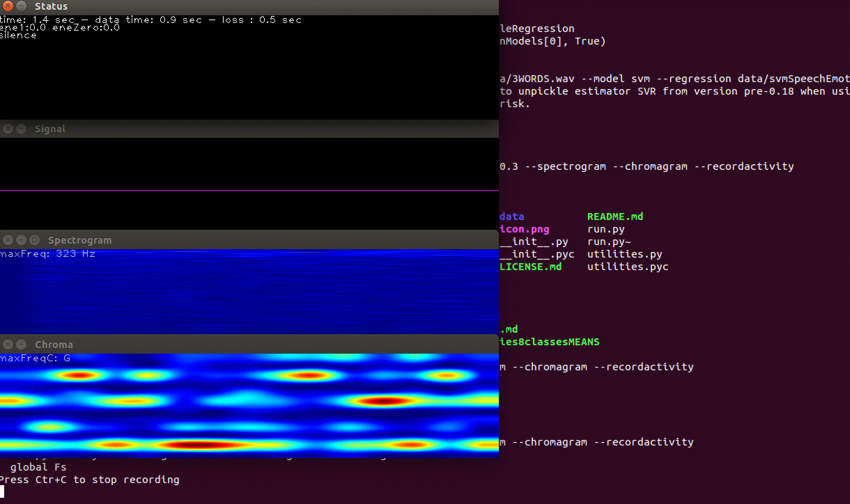Screen dimensions: 850x504
Task: Click 'utilities.pyc' in terminal listing
Action: click(628, 267)
